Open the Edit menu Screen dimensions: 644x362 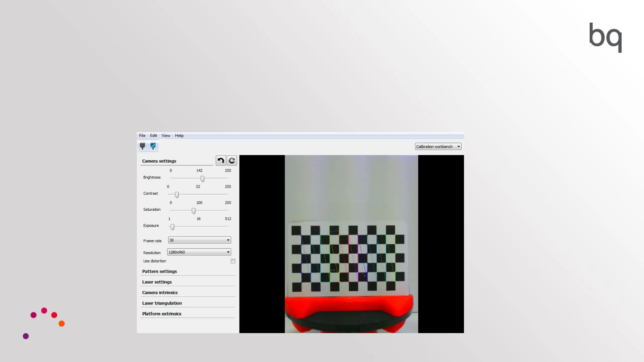tap(153, 135)
